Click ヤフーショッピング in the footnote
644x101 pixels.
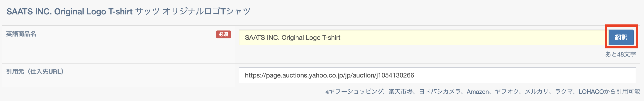pos(356,92)
